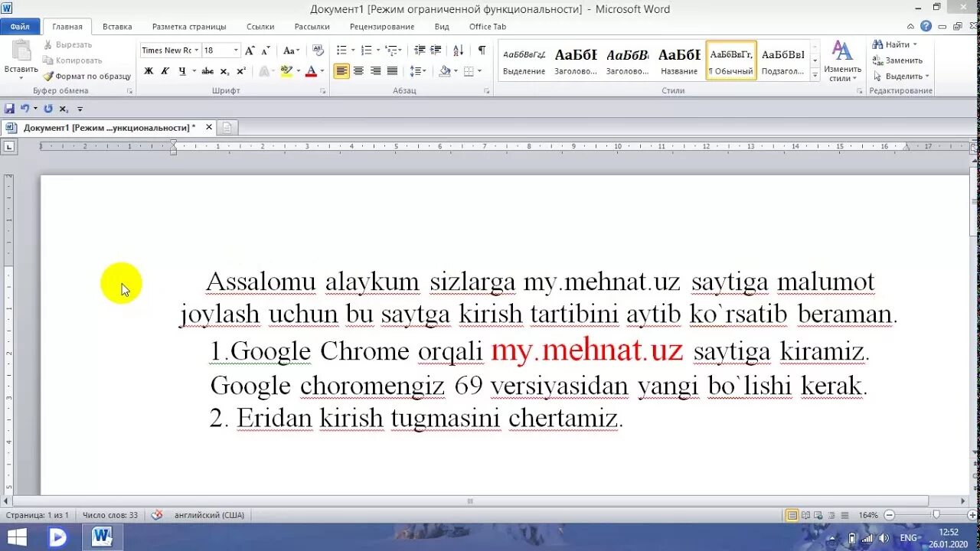Screen dimensions: 980x551
Task: Apply yellow text highlight color
Action: pos(286,71)
